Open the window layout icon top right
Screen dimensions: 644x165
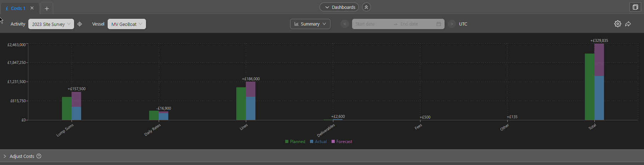[635, 7]
